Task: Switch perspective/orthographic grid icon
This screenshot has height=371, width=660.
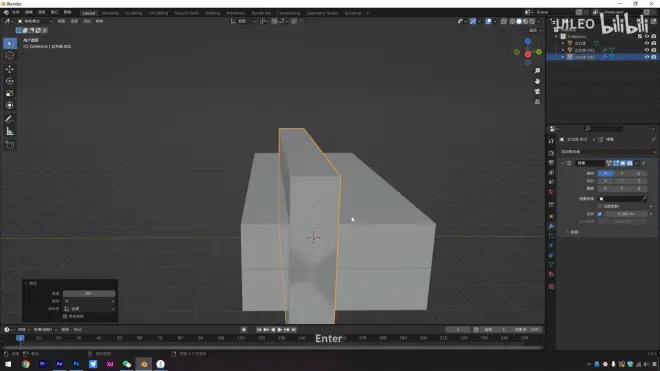Action: pyautogui.click(x=537, y=102)
